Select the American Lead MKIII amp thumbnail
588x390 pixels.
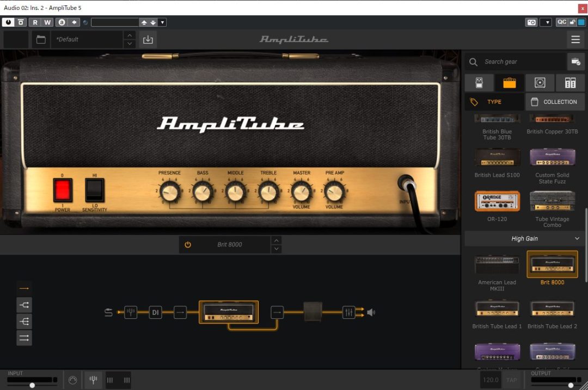pos(497,264)
